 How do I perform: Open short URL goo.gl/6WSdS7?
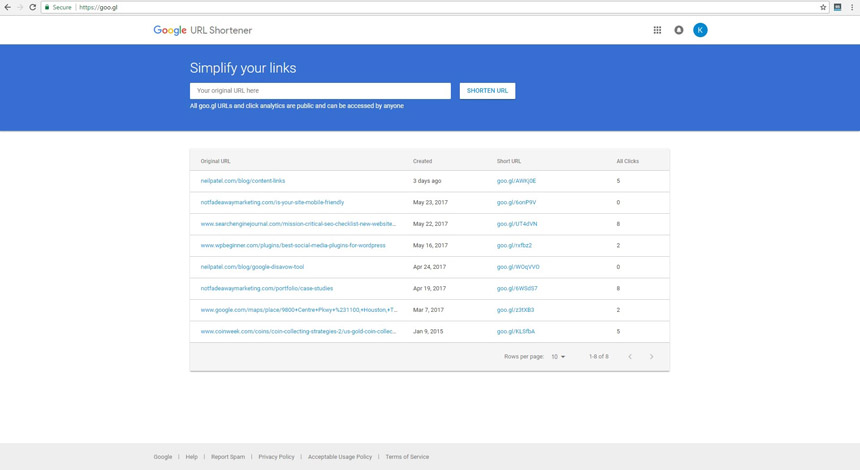[517, 288]
